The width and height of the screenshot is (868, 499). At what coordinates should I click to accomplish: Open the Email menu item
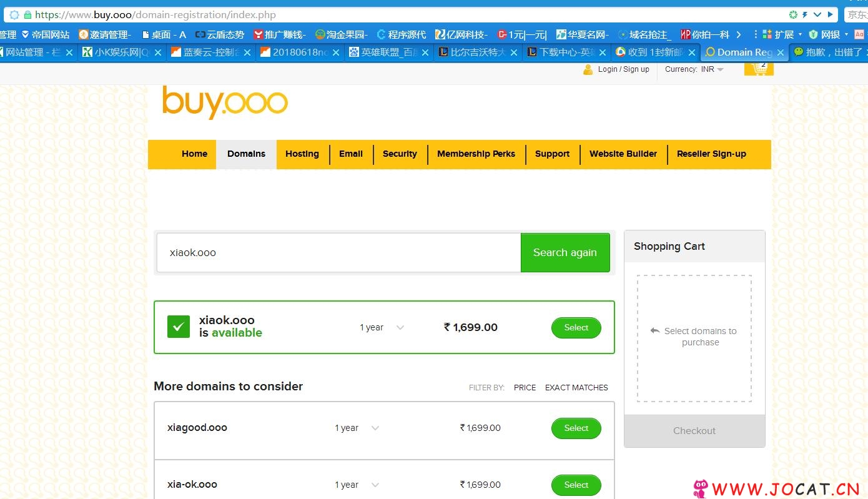coord(351,154)
